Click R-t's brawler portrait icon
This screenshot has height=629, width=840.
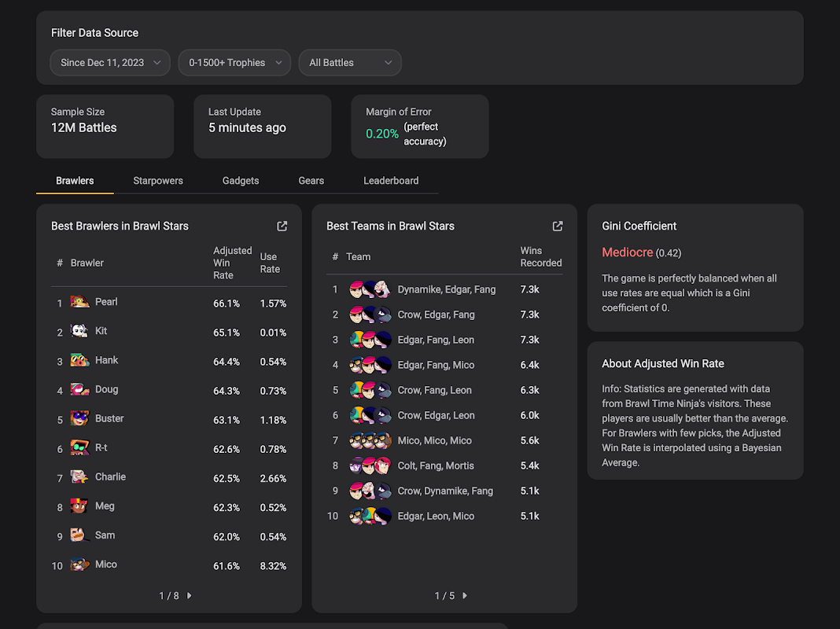[79, 447]
